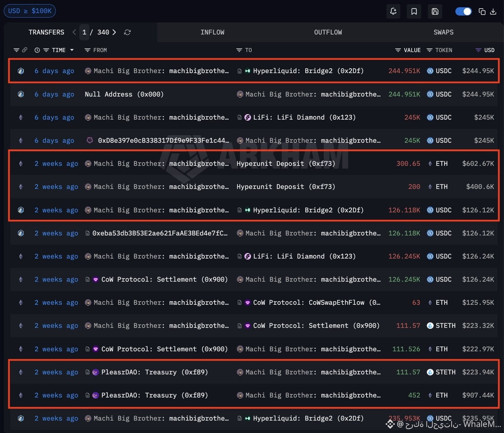This screenshot has width=504, height=433.
Task: Click "2 weeks ago" in the 63 ETH row
Action: pyautogui.click(x=56, y=302)
